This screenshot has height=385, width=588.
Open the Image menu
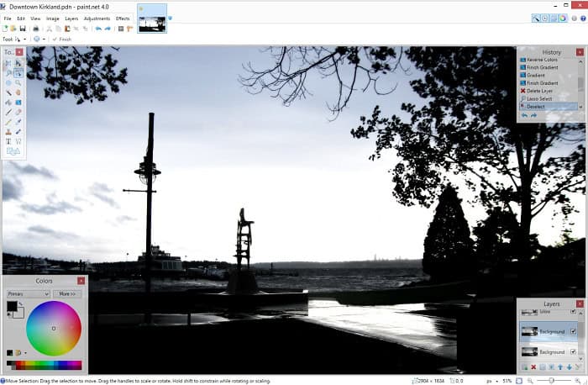52,18
